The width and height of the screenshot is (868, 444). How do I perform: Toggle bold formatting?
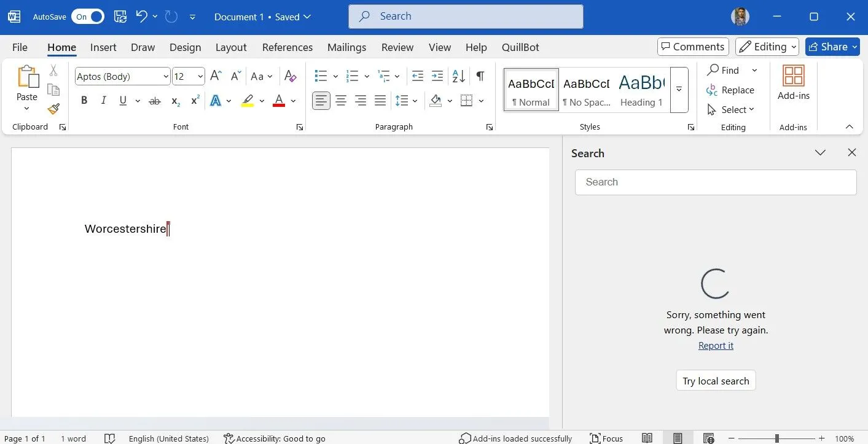tap(84, 101)
